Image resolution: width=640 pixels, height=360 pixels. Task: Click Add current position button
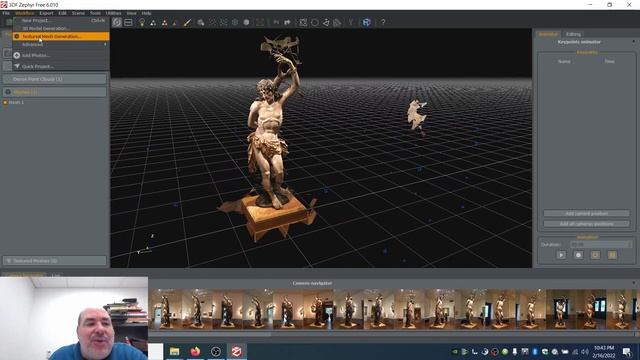(587, 213)
